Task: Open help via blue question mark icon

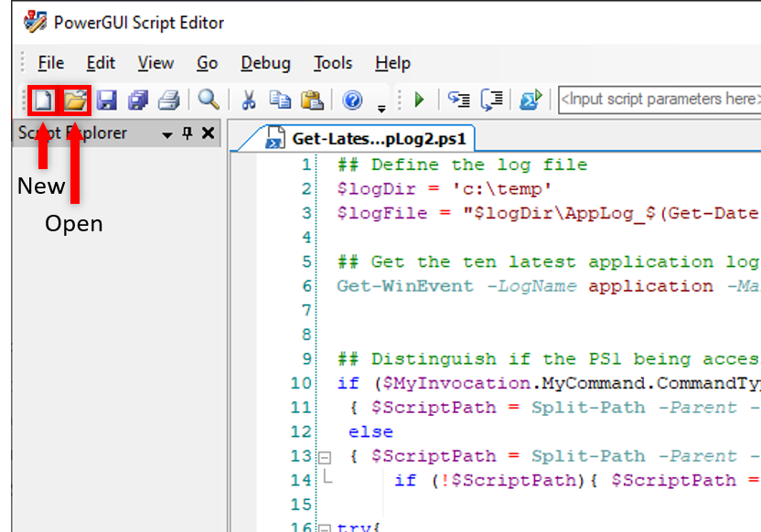Action: click(352, 101)
